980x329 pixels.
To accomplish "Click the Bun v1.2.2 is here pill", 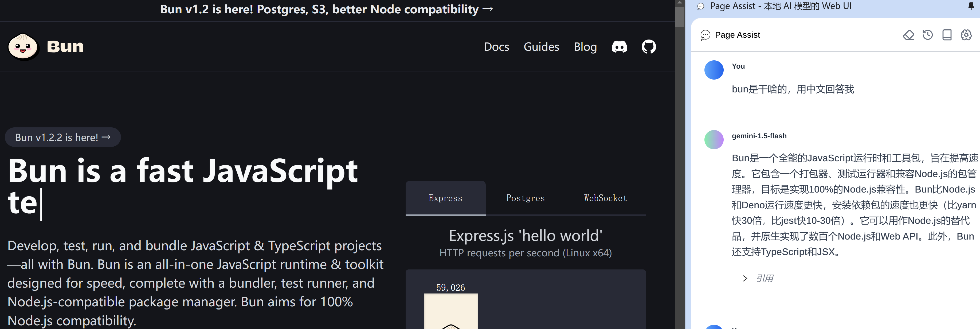I will [63, 137].
